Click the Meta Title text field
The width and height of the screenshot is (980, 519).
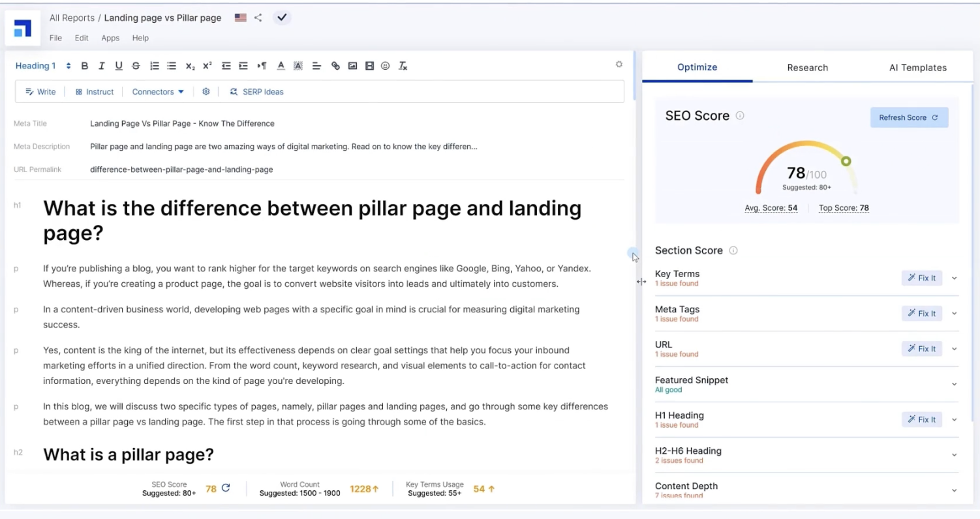tap(182, 123)
